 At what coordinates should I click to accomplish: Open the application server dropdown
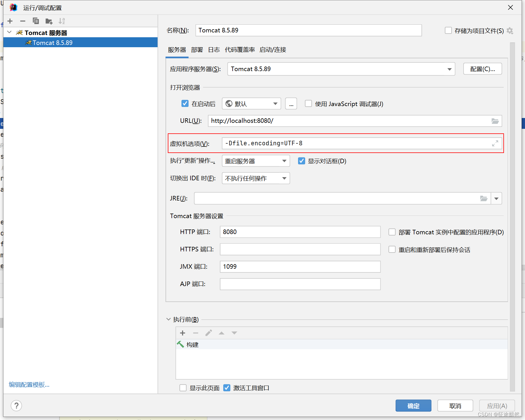click(341, 69)
